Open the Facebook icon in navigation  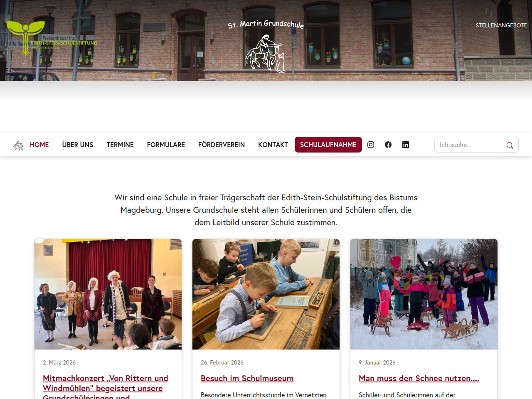(x=388, y=145)
